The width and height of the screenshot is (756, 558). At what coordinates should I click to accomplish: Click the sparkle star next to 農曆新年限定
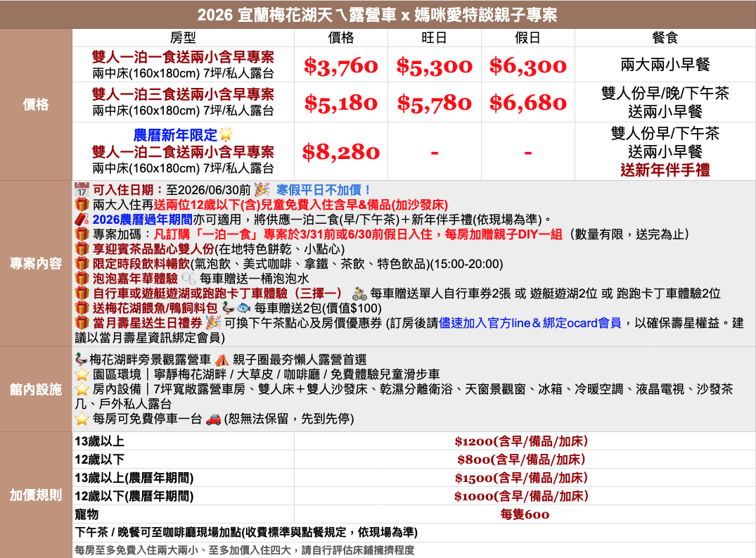pyautogui.click(x=226, y=134)
